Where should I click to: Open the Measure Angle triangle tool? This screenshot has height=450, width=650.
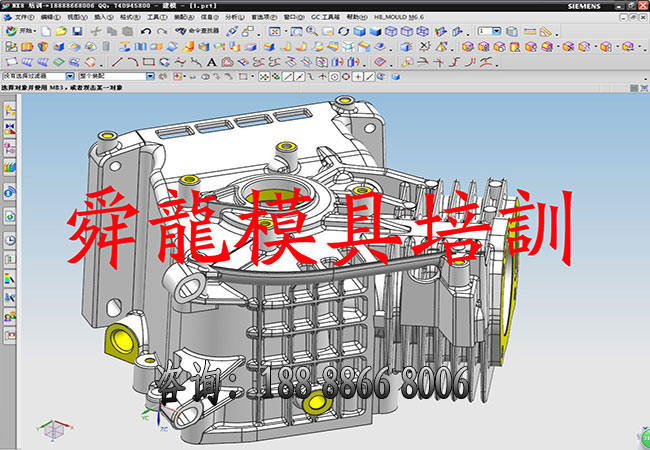coord(546,31)
